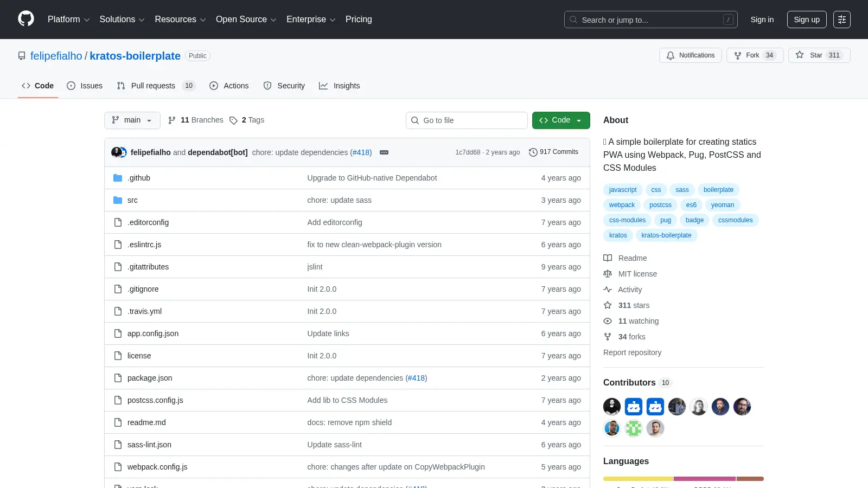
Task: Click the tag icon next to 2 Tags
Action: 233,120
